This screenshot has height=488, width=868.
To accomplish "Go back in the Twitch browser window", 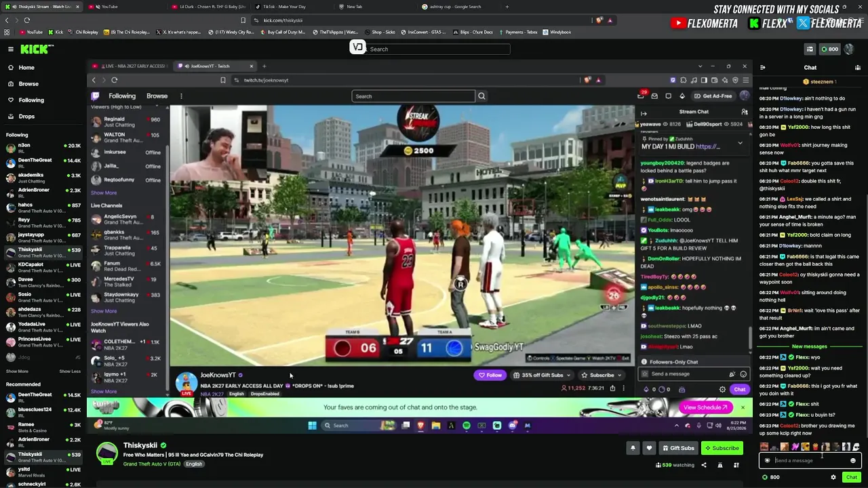I will (94, 81).
